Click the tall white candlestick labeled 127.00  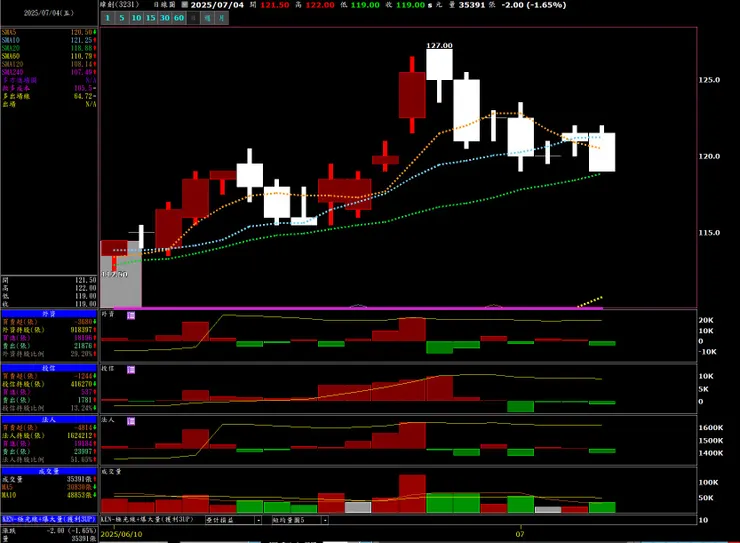point(439,65)
